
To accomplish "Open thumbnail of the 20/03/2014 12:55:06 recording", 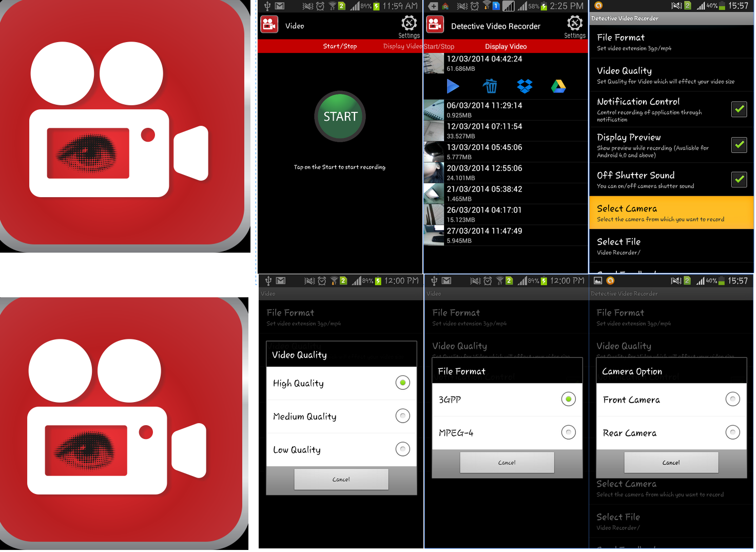I will point(434,173).
